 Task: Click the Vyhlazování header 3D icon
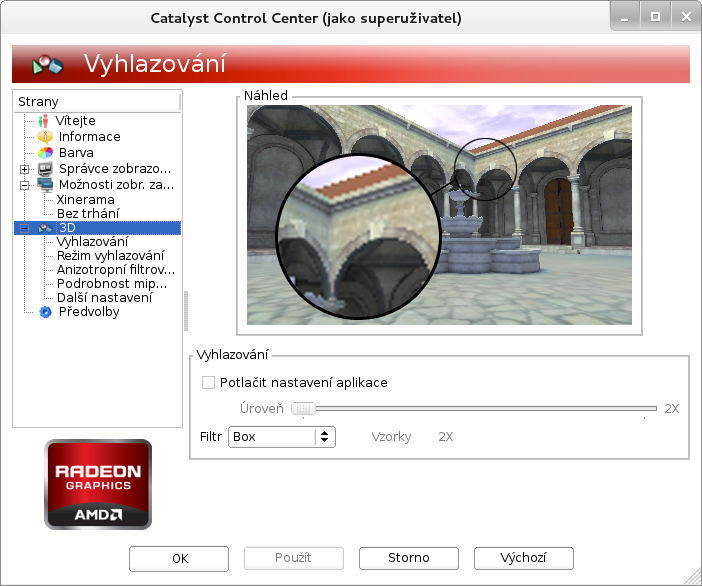(x=47, y=65)
